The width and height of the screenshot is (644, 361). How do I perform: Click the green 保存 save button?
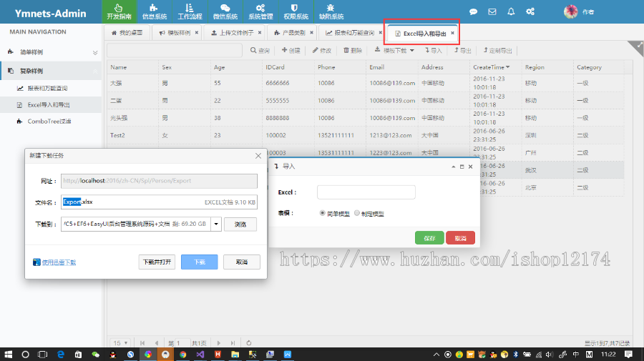[429, 238]
